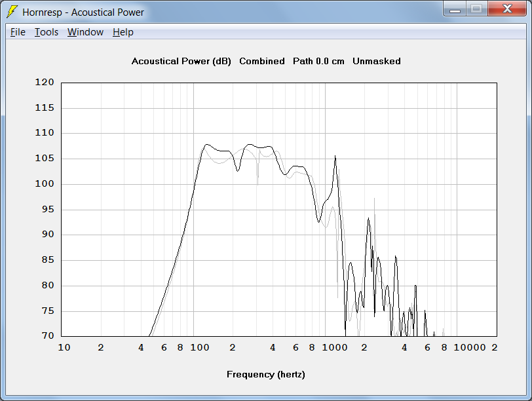Minimize the Hornresp window
This screenshot has height=401, width=532.
click(455, 9)
